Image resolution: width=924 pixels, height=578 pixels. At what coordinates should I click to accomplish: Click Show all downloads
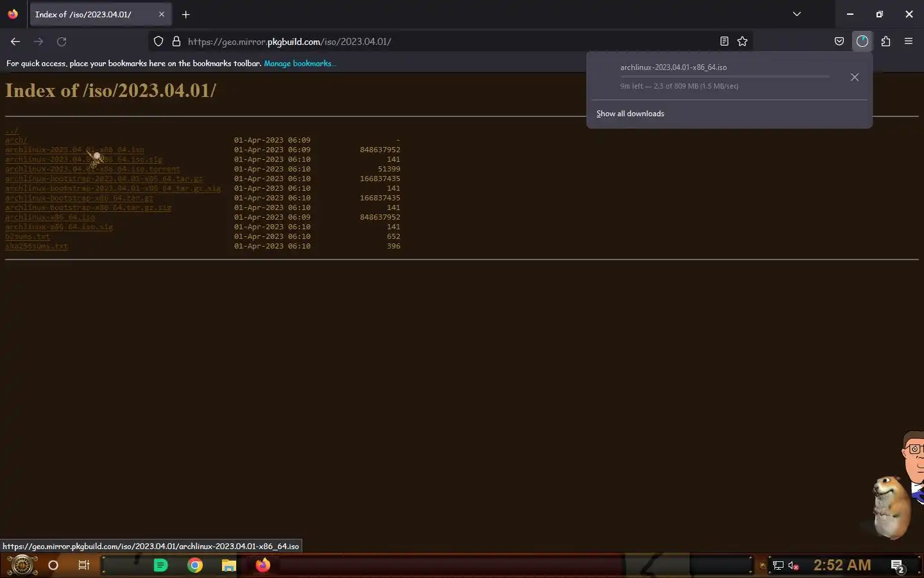tap(630, 114)
